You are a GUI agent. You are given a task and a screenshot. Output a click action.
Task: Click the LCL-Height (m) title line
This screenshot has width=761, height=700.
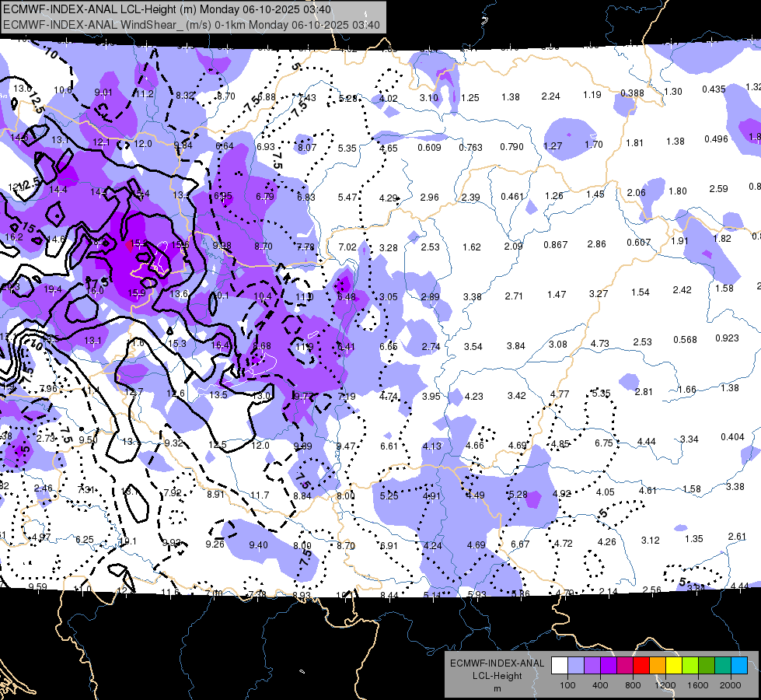point(167,9)
